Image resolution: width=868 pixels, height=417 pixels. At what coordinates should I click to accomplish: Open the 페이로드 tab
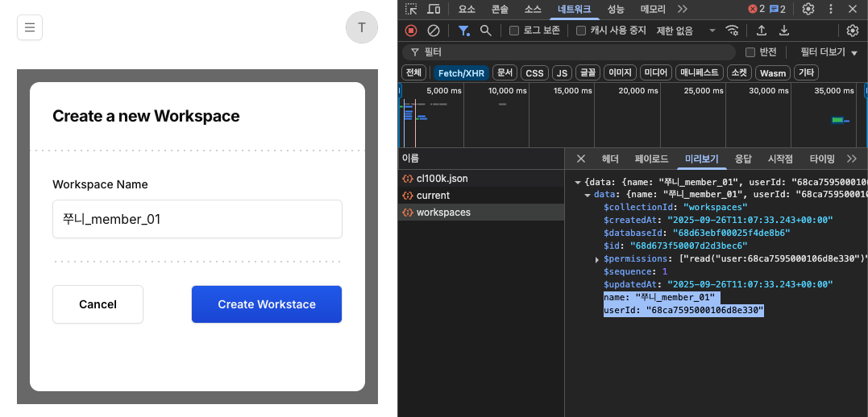(651, 159)
